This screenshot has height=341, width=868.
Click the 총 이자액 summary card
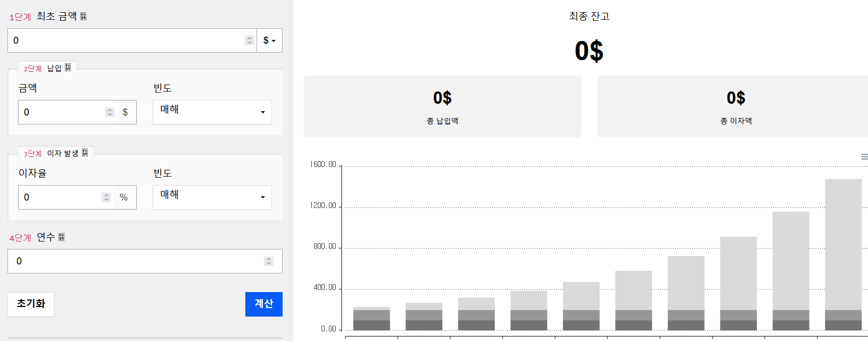733,106
